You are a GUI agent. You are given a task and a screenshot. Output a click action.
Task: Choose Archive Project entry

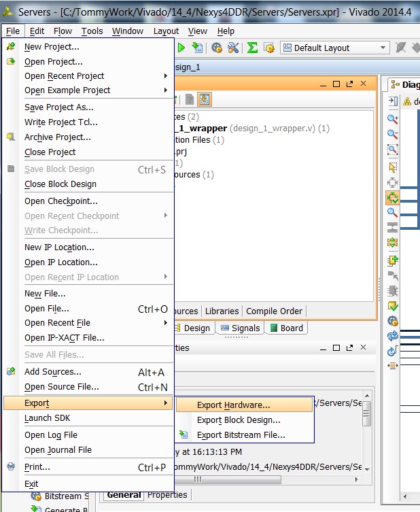(88, 137)
